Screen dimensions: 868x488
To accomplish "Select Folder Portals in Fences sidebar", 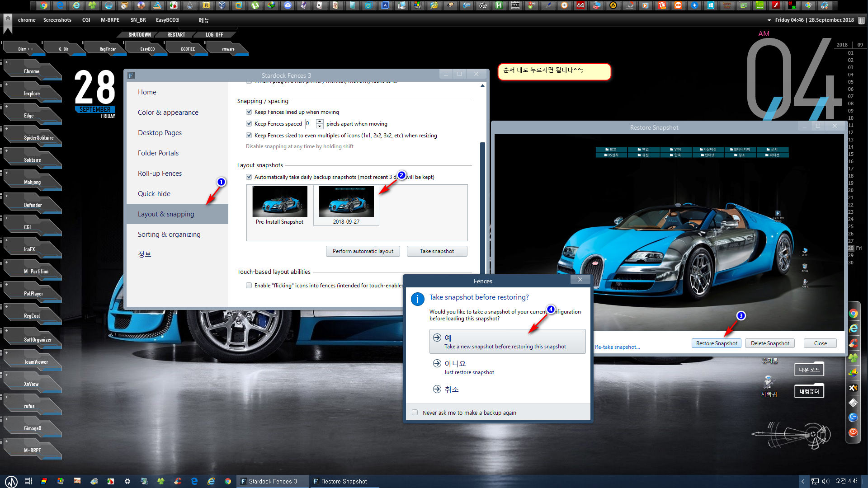I will point(177,153).
